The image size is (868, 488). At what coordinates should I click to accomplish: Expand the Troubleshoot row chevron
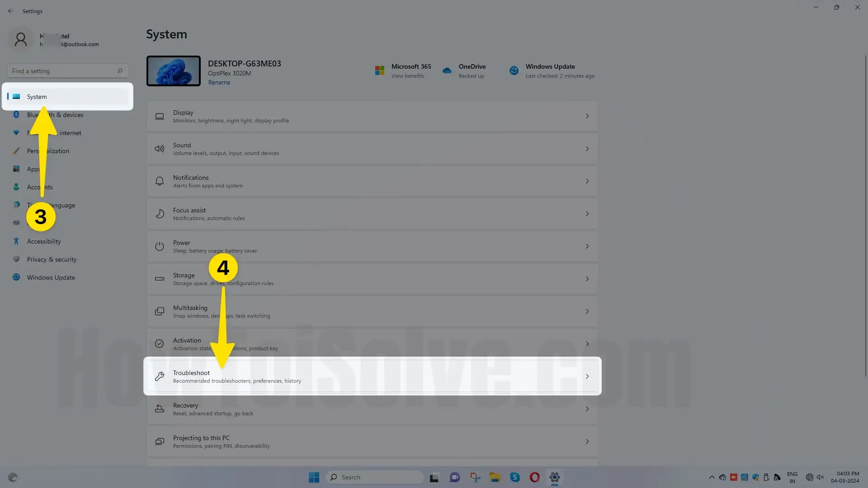click(x=587, y=376)
